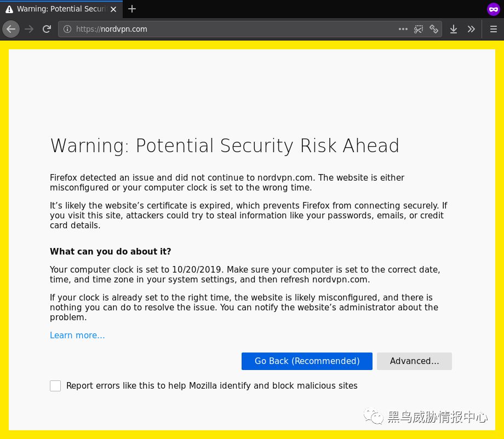
Task: Click the Warning: Potential Security Risk Ahead heading
Action: [225, 146]
